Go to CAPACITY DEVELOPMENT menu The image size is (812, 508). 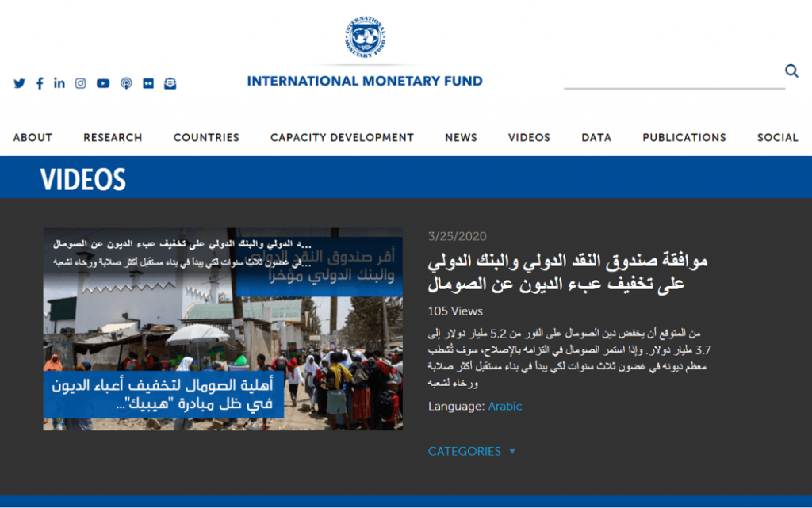pyautogui.click(x=342, y=137)
